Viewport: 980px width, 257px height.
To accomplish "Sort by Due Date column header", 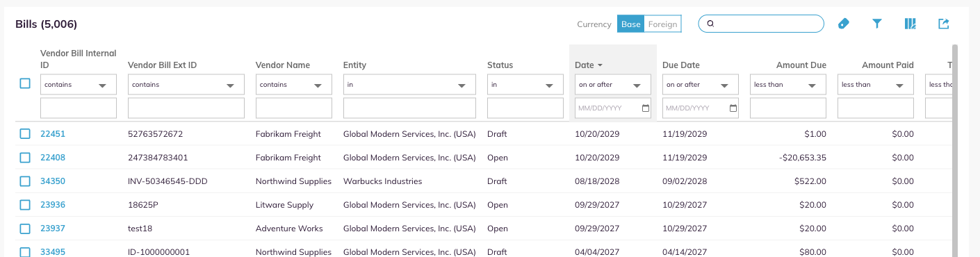I will [681, 65].
